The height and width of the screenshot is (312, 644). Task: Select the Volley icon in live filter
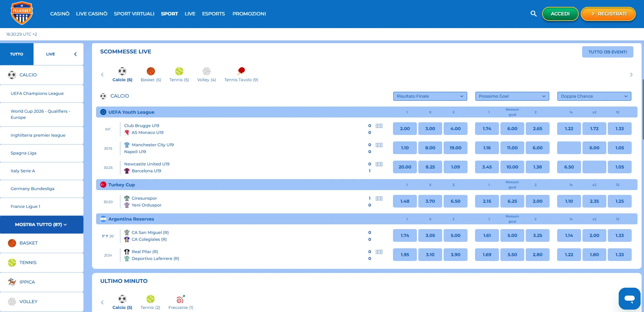[206, 71]
